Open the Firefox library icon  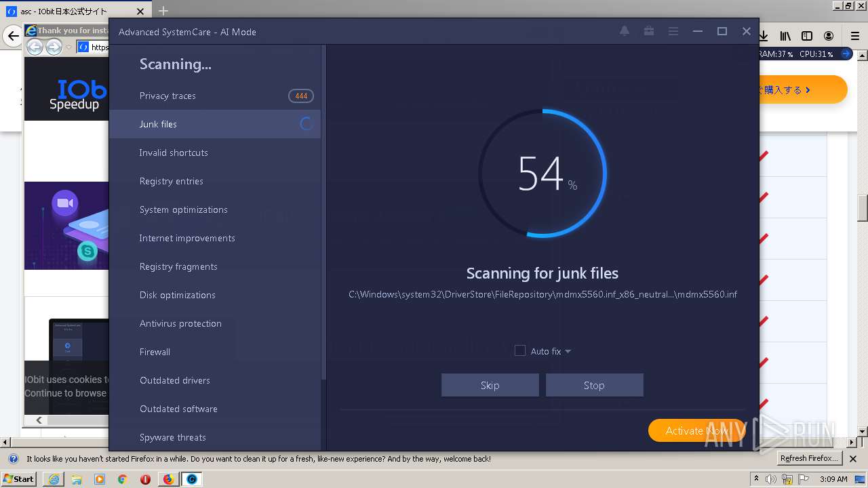point(785,36)
